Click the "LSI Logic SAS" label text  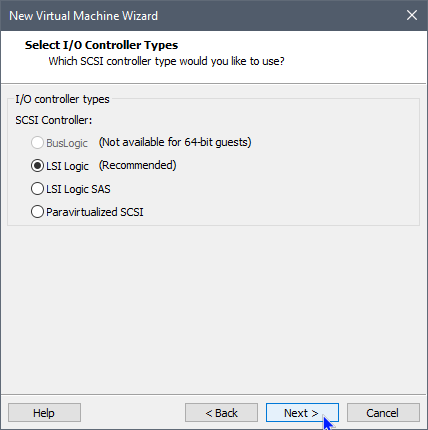(78, 189)
